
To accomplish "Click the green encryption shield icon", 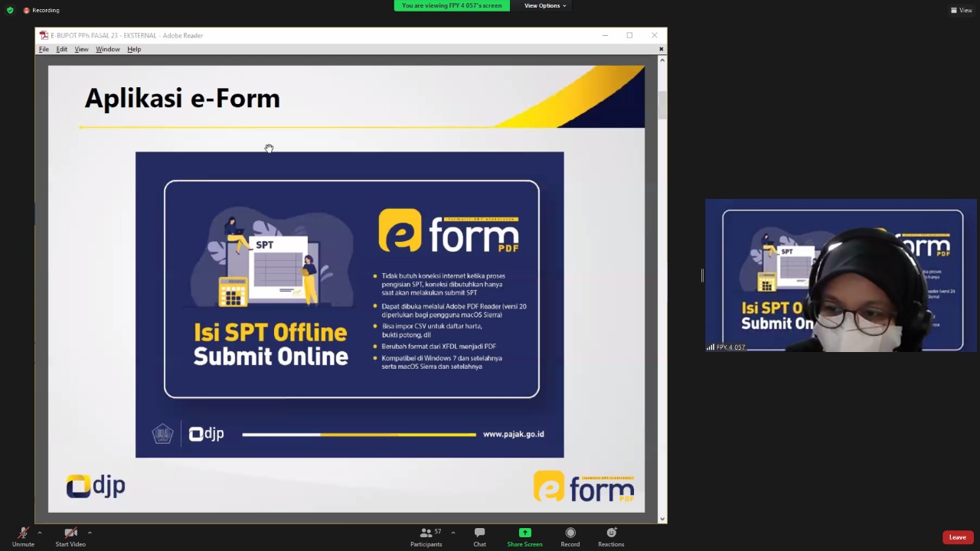I will pos(10,10).
